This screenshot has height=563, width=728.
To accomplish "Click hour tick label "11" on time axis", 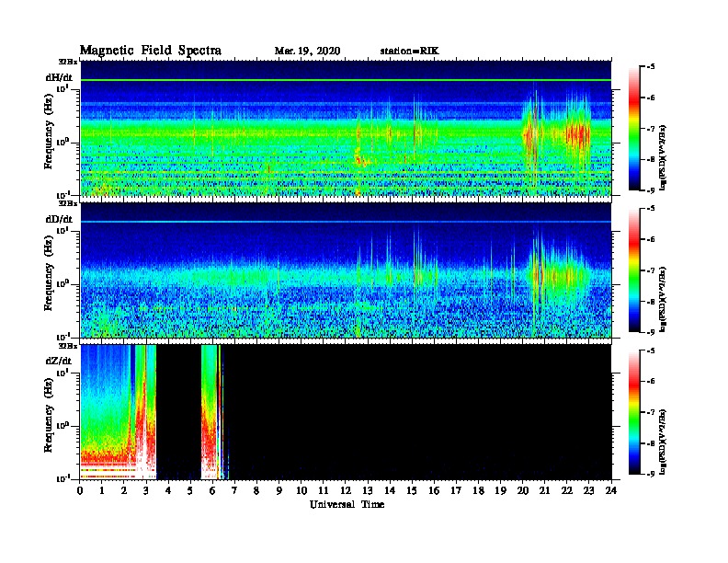I will (324, 490).
